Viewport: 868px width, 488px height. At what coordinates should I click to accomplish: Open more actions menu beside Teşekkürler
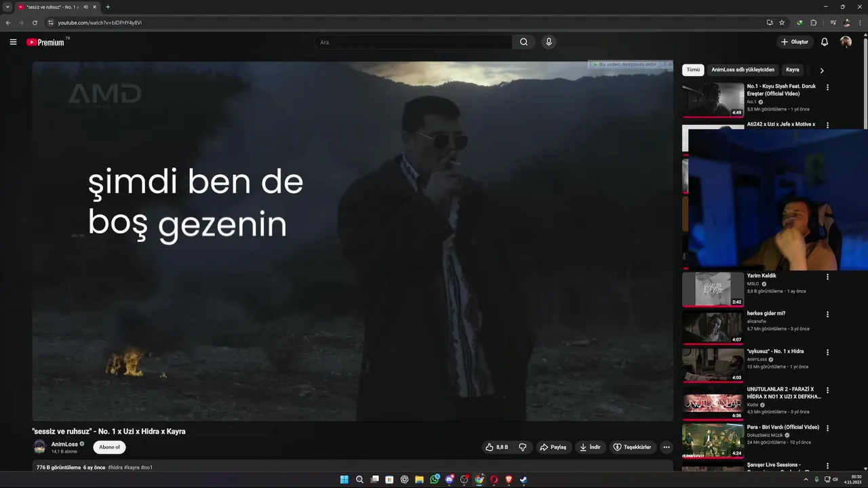pyautogui.click(x=666, y=447)
